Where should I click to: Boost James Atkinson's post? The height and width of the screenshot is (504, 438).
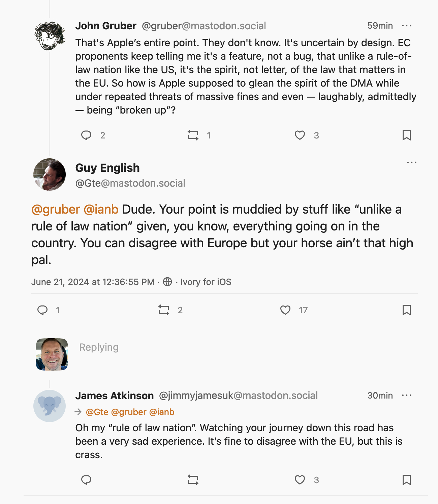pyautogui.click(x=193, y=480)
